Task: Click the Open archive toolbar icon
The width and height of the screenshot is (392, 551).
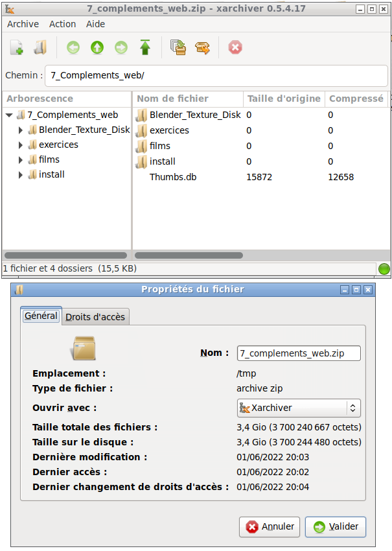Action: tap(40, 47)
